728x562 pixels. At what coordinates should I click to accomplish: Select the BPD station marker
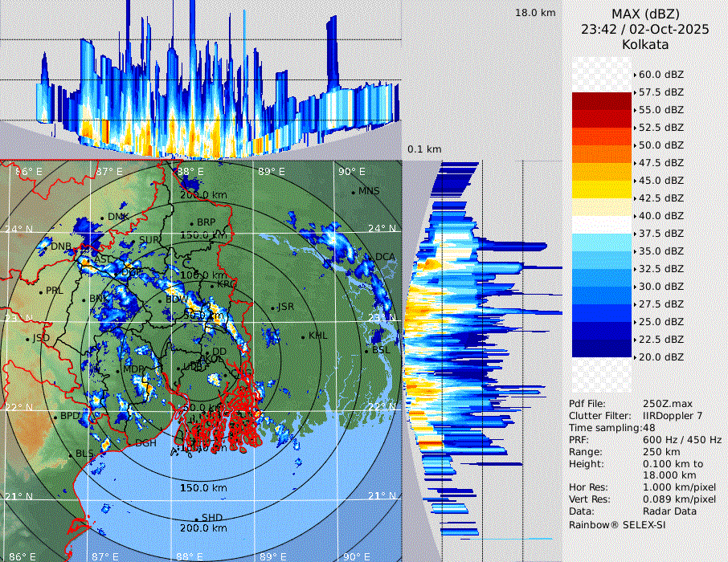(55, 417)
